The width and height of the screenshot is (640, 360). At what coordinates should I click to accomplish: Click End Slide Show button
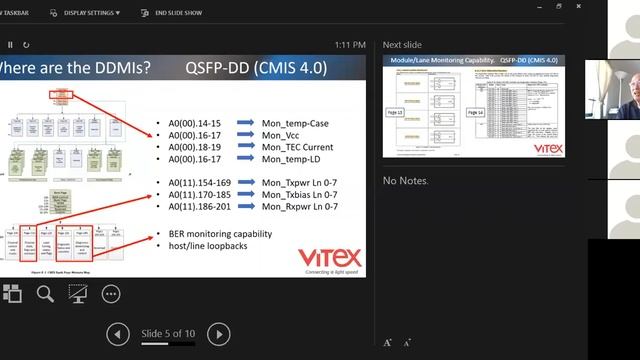click(171, 13)
